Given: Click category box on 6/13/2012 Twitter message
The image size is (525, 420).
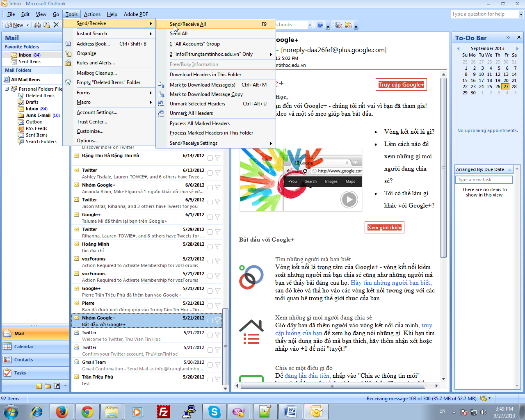Looking at the screenshot, I should pyautogui.click(x=210, y=173).
